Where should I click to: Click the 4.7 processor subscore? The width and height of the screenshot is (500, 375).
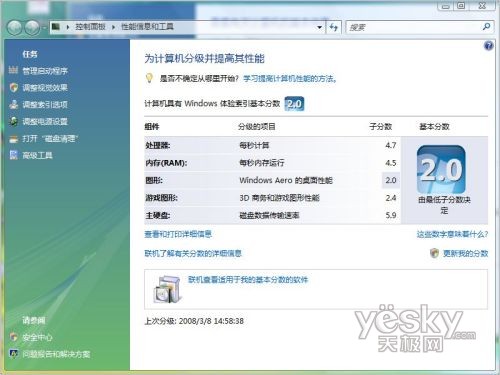391,146
